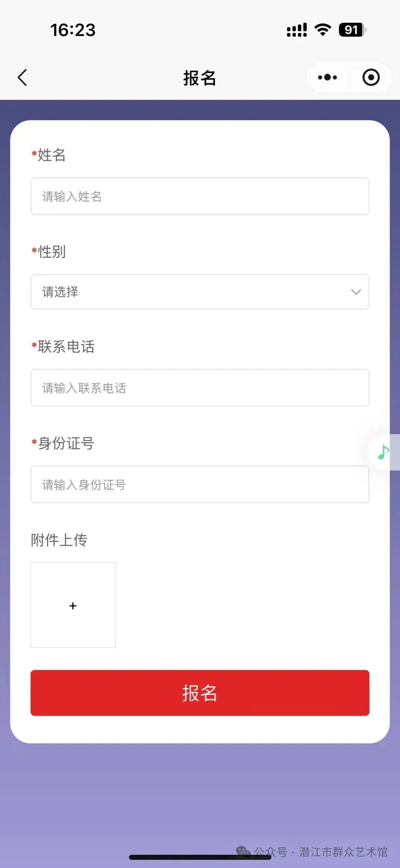
Task: Tap the Wi-Fi status icon
Action: [x=323, y=30]
